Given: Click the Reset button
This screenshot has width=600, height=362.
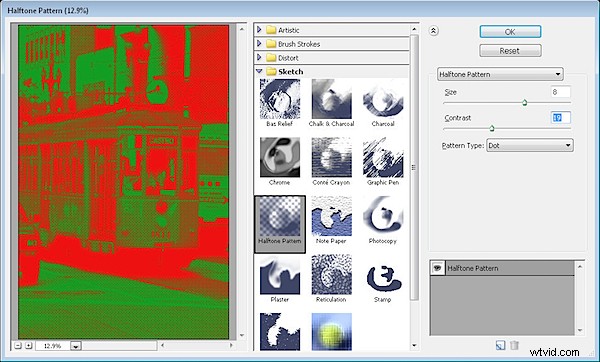Looking at the screenshot, I should point(510,51).
